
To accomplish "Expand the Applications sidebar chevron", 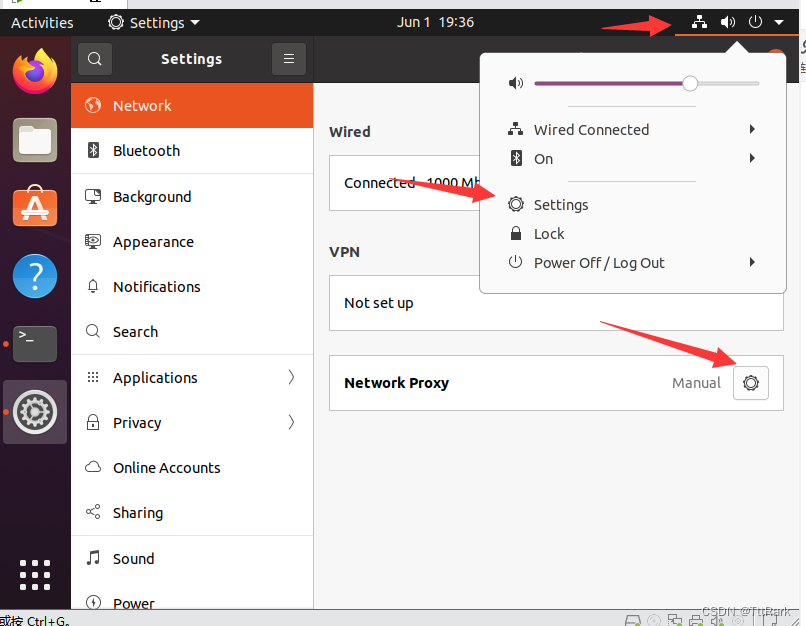I will (x=291, y=377).
